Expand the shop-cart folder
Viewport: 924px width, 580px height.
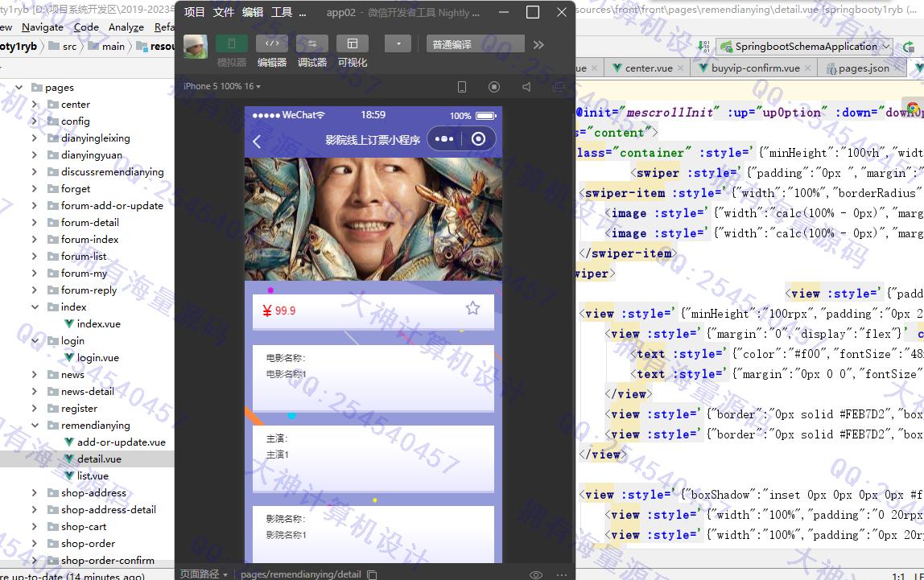click(34, 526)
